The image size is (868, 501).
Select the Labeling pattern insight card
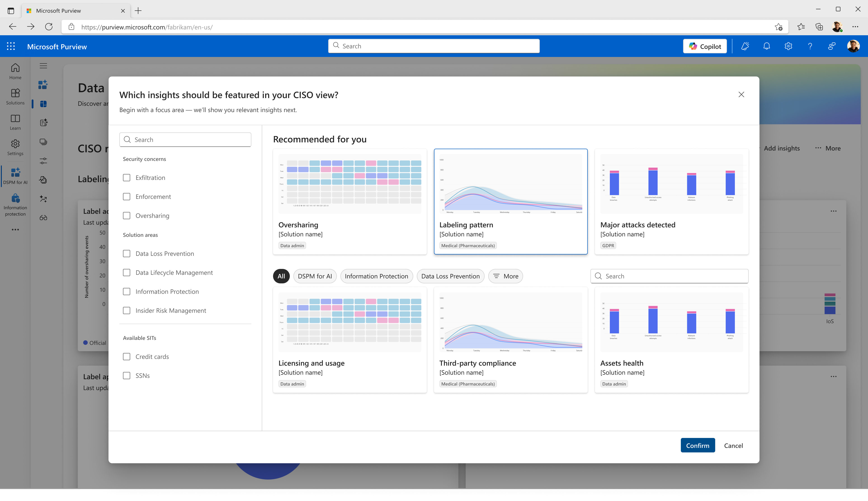[511, 202]
